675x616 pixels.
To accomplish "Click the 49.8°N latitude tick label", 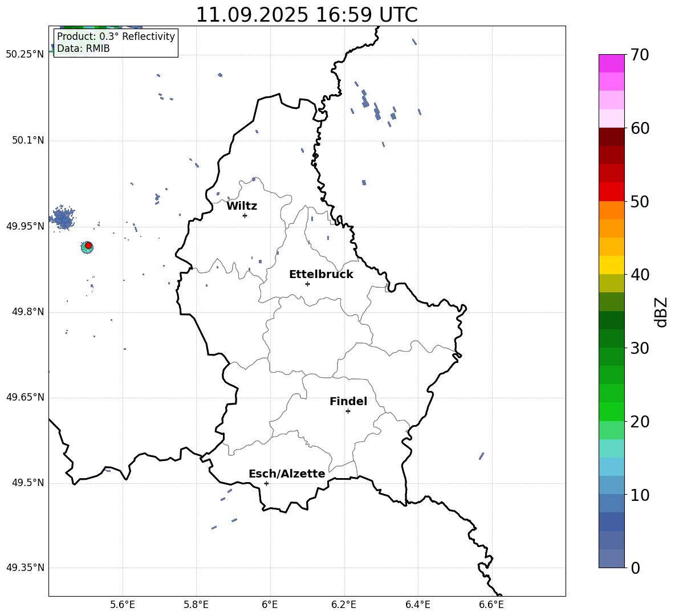I will tap(28, 312).
